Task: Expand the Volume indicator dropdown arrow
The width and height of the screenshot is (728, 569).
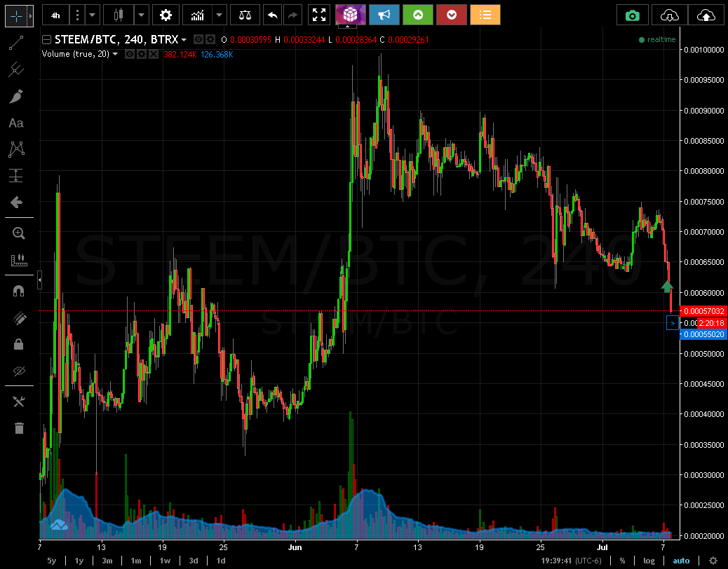Action: pos(115,54)
